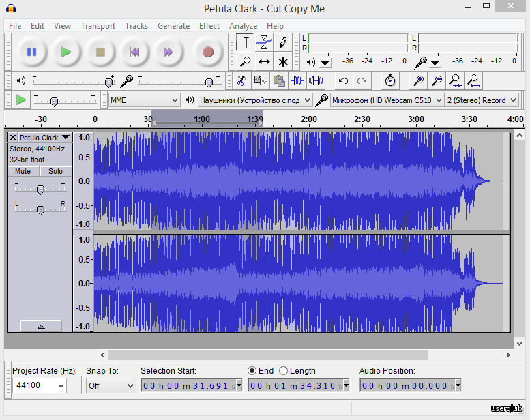Open the Tracks menu

136,26
